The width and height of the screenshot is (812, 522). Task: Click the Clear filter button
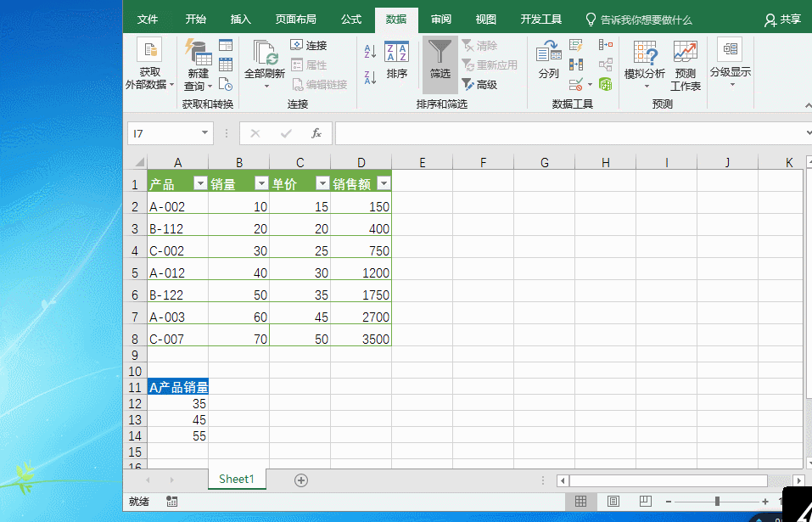click(480, 46)
